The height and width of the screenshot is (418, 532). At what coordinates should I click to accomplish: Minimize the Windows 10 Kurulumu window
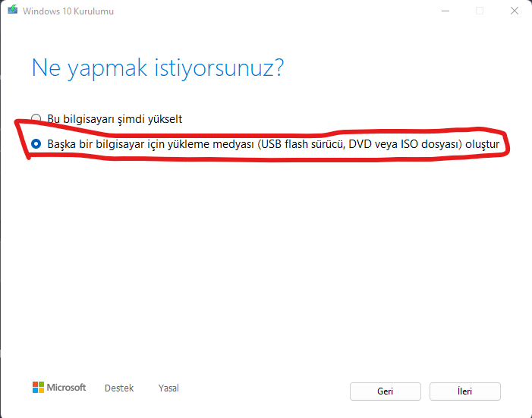(x=445, y=11)
